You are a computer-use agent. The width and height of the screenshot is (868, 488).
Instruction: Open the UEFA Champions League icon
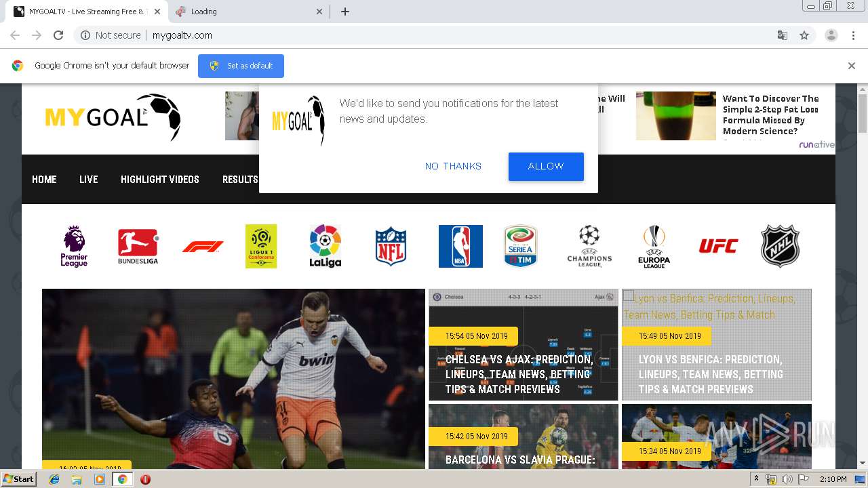[589, 246]
